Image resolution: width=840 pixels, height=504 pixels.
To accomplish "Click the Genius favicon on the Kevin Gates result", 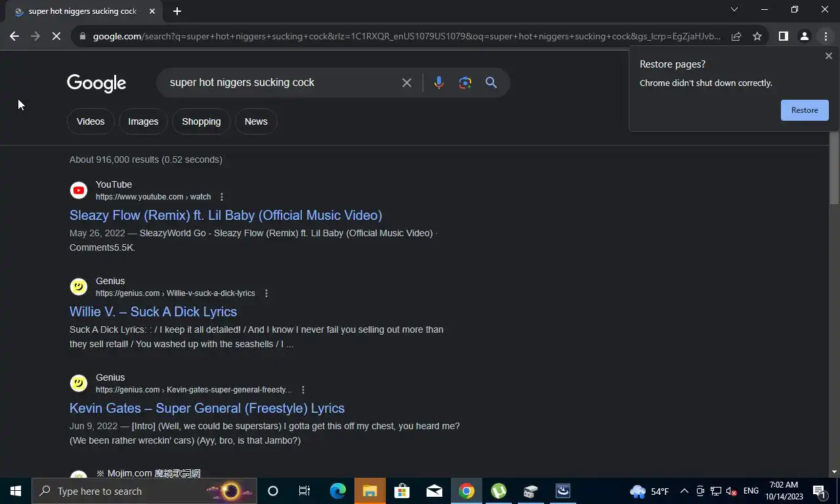I will pos(79,383).
